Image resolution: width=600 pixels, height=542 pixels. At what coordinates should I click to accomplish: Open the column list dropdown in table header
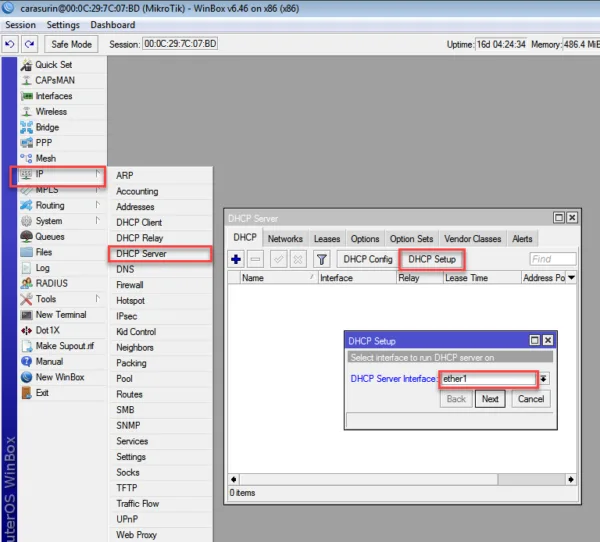tap(571, 278)
